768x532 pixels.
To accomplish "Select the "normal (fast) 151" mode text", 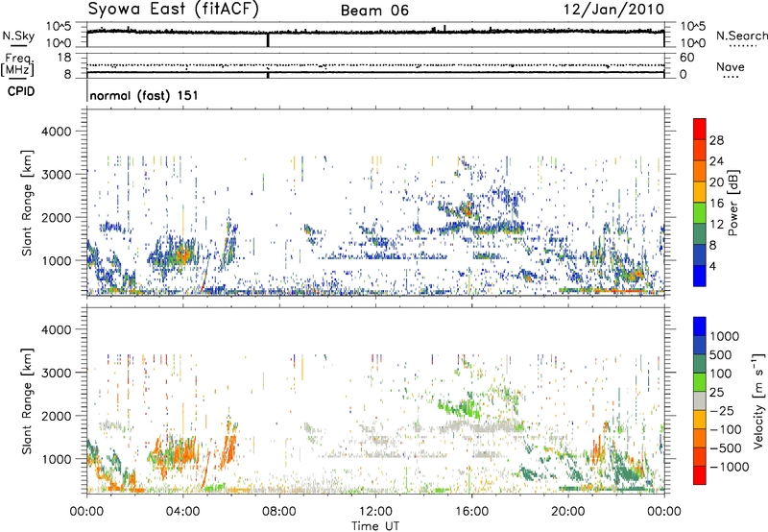I will [x=144, y=95].
